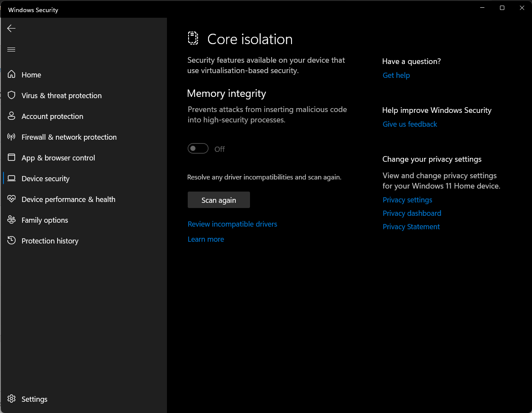The height and width of the screenshot is (413, 532).
Task: Open App & browser control icon
Action: (x=11, y=157)
